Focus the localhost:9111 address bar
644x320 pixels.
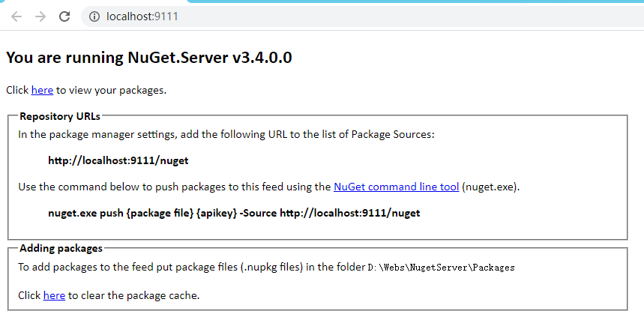coord(363,16)
